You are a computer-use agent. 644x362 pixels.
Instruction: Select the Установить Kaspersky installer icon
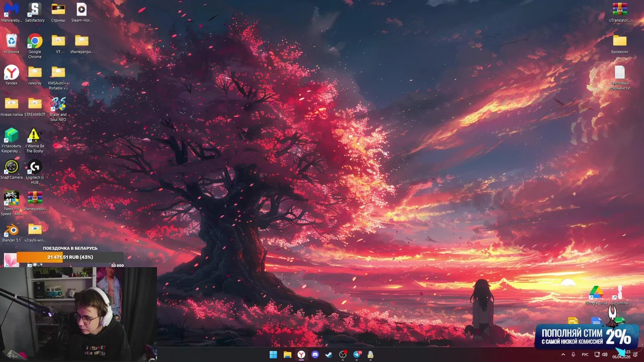click(11, 140)
